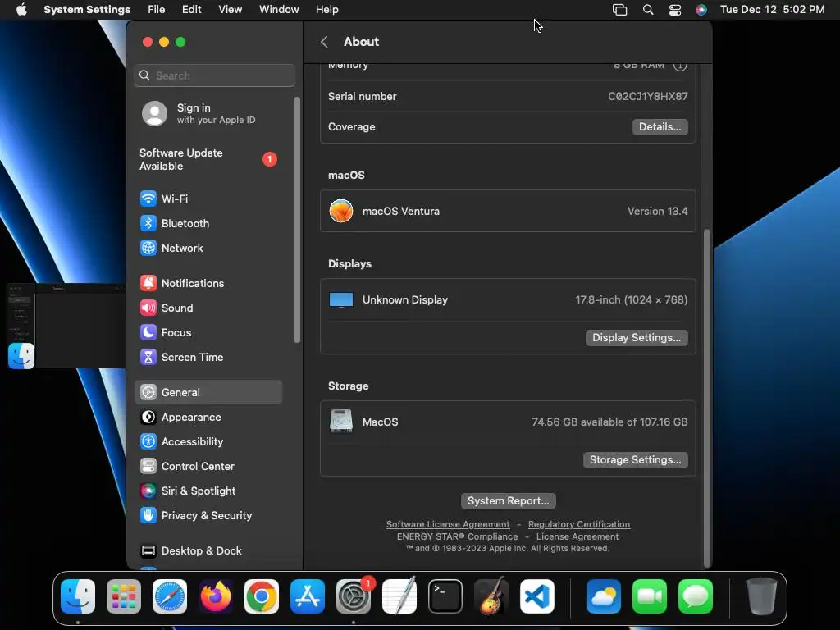Open Finder from the Dock
Screen dimensions: 840x630
pos(78,596)
